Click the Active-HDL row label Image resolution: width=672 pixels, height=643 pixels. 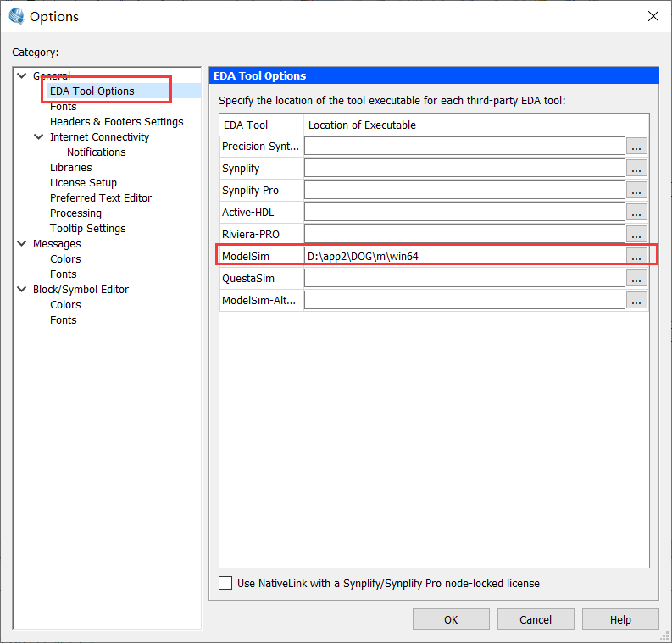[247, 212]
